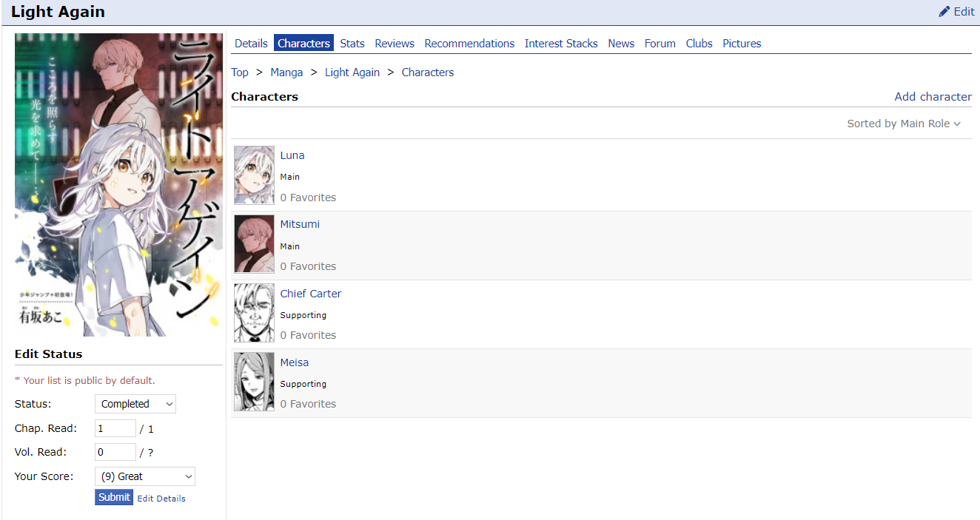Open the Manga breadcrumb link
The image size is (980, 520).
(286, 72)
